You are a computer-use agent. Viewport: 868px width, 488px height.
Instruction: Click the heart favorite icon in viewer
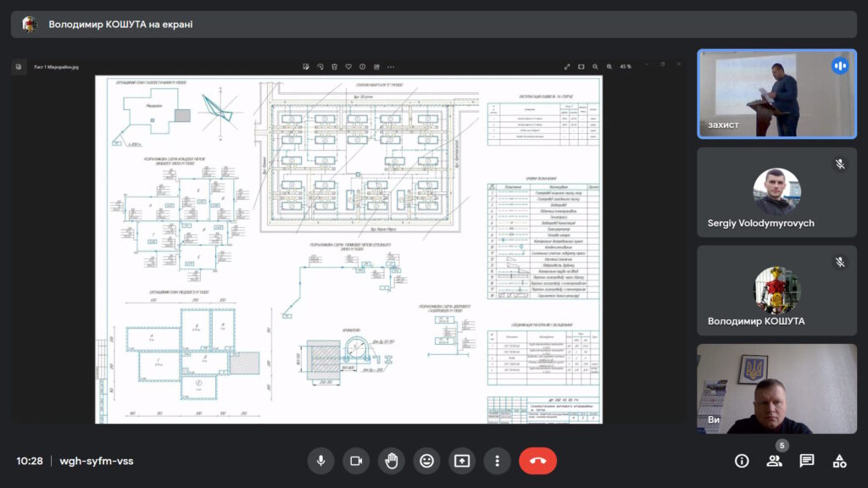tap(348, 66)
